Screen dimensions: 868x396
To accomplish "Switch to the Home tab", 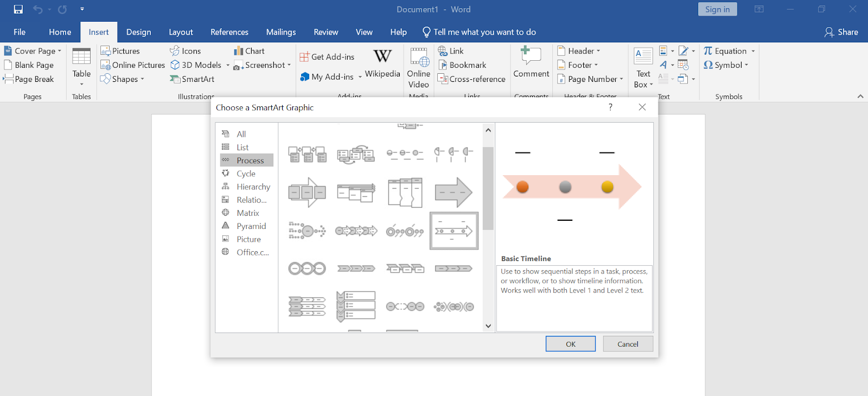I will click(x=60, y=32).
